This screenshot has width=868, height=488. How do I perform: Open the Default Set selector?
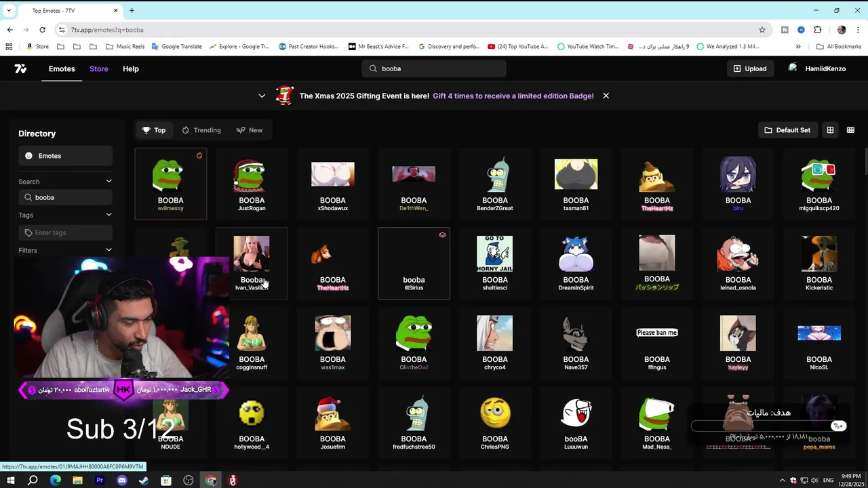click(787, 130)
